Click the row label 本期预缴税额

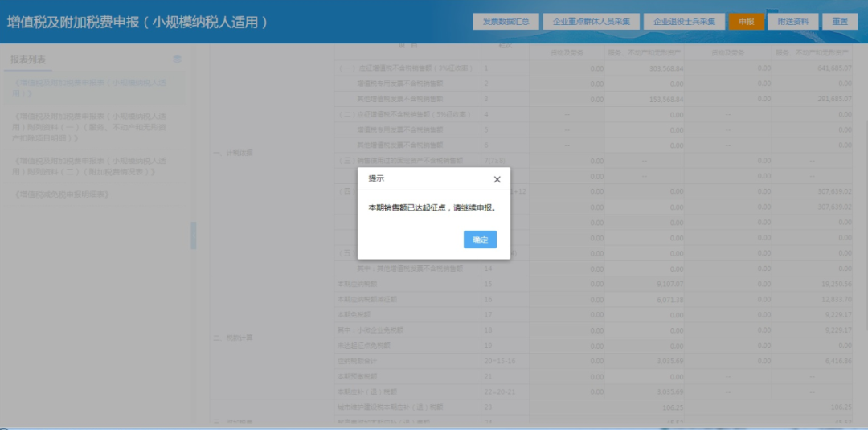pos(357,376)
